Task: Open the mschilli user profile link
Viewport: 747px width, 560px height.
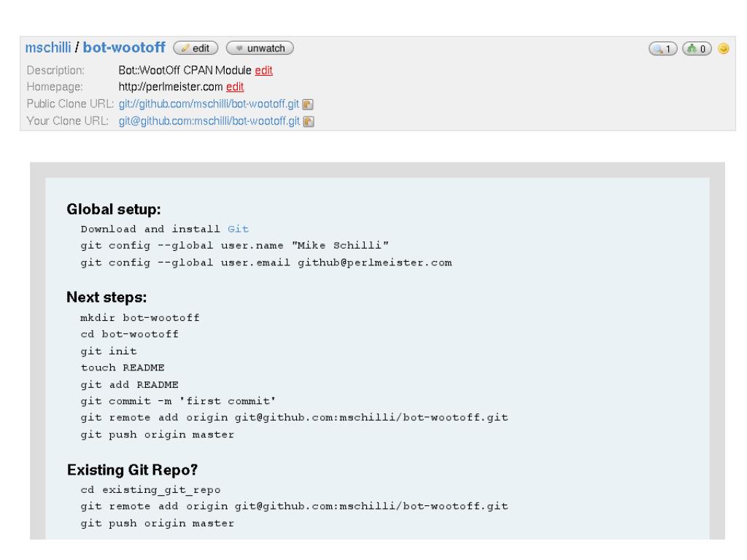Action: [x=47, y=47]
